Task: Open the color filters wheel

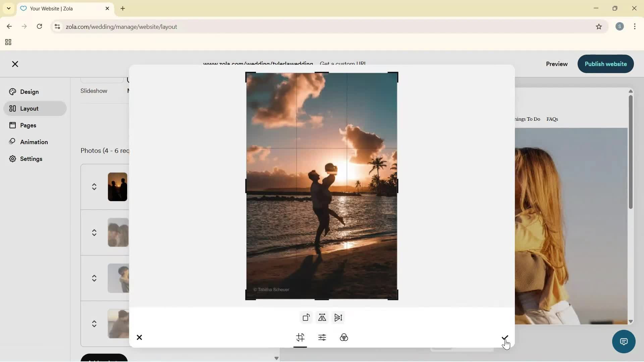Action: click(x=344, y=338)
